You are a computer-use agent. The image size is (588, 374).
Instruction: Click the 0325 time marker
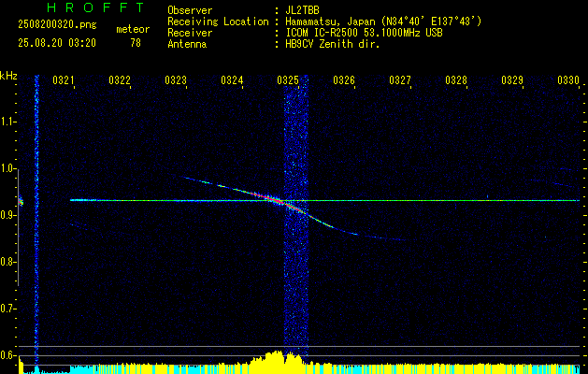tap(288, 79)
